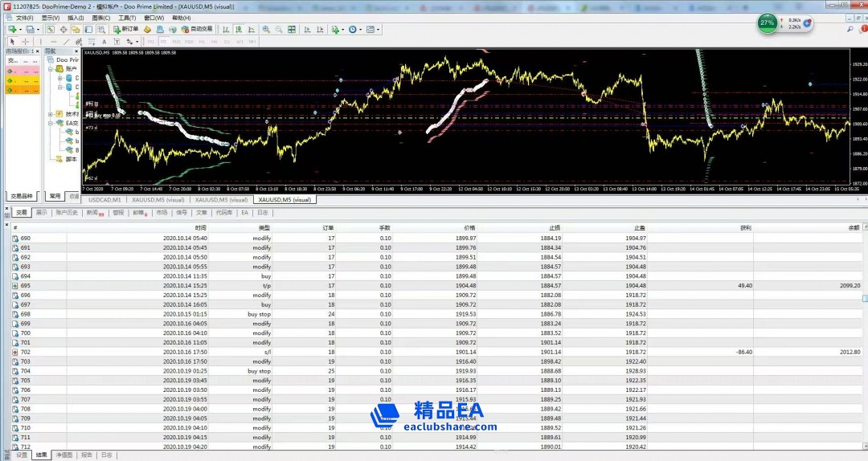
Task: Switch to the M5 timeframe
Action: [163, 41]
